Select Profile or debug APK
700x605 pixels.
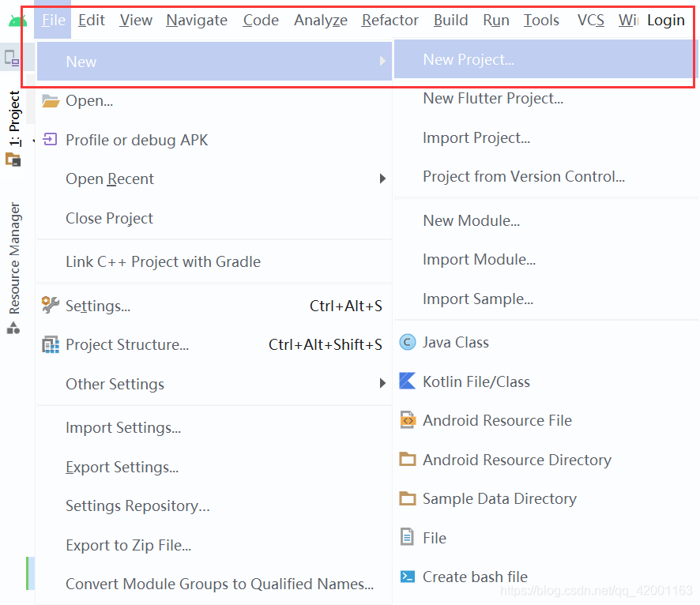click(x=214, y=140)
